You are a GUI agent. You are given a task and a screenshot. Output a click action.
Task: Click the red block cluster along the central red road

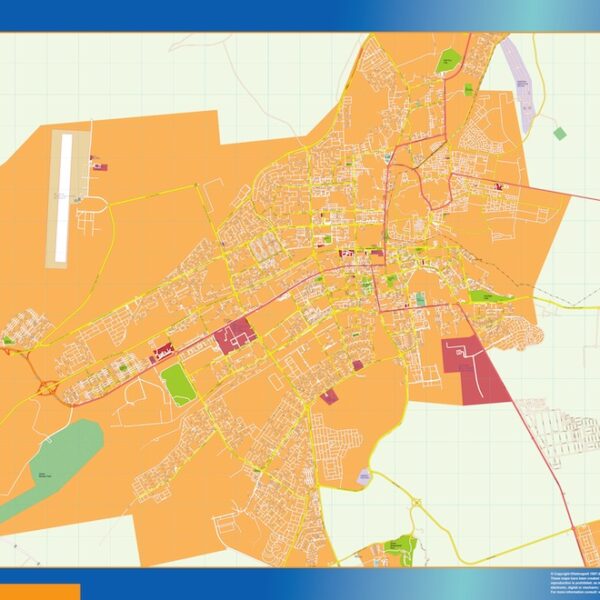click(x=235, y=335)
